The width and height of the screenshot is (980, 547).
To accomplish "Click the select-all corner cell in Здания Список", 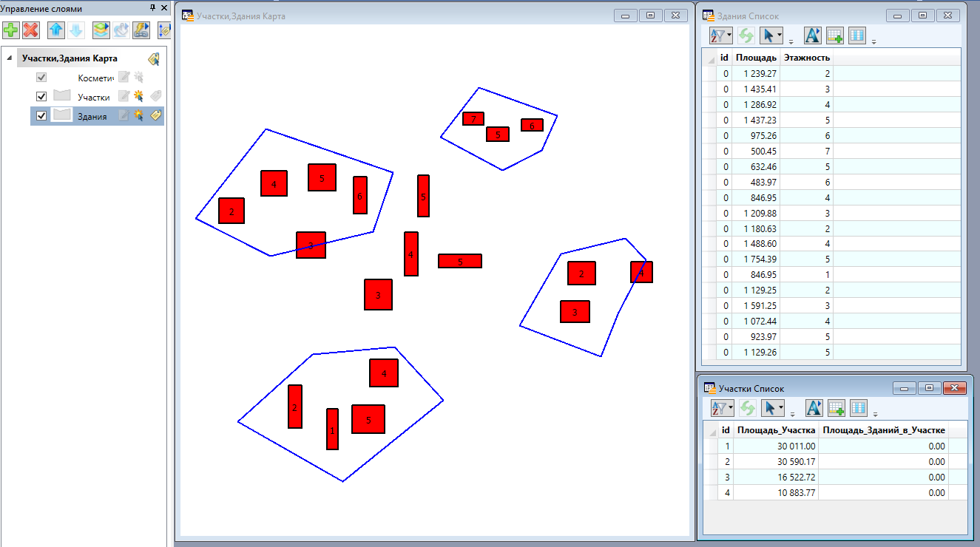I will point(710,58).
